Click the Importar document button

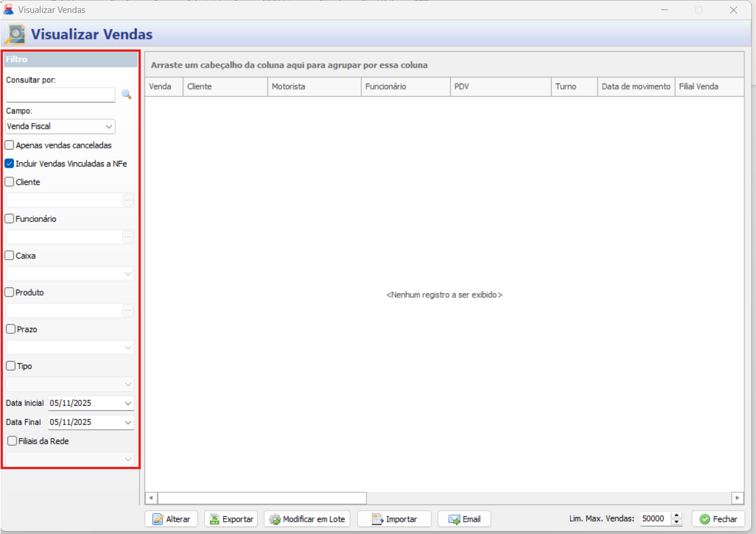point(394,519)
